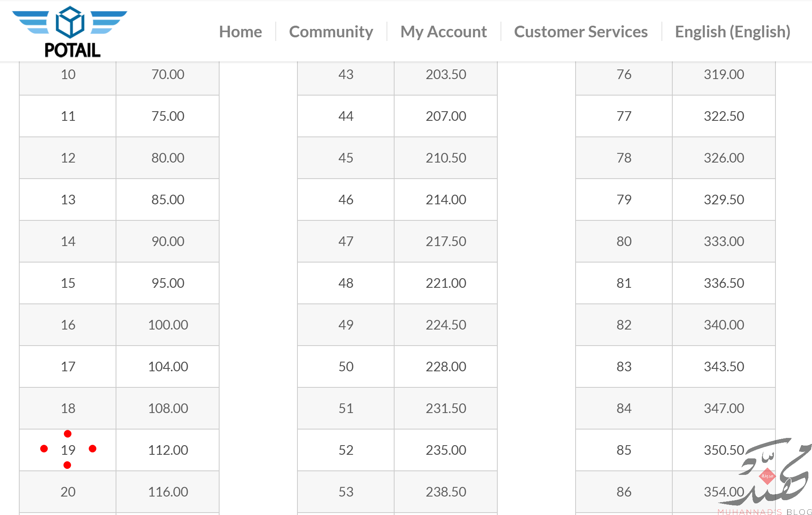Click the Muhannad's Blog watermark logo

[765, 476]
